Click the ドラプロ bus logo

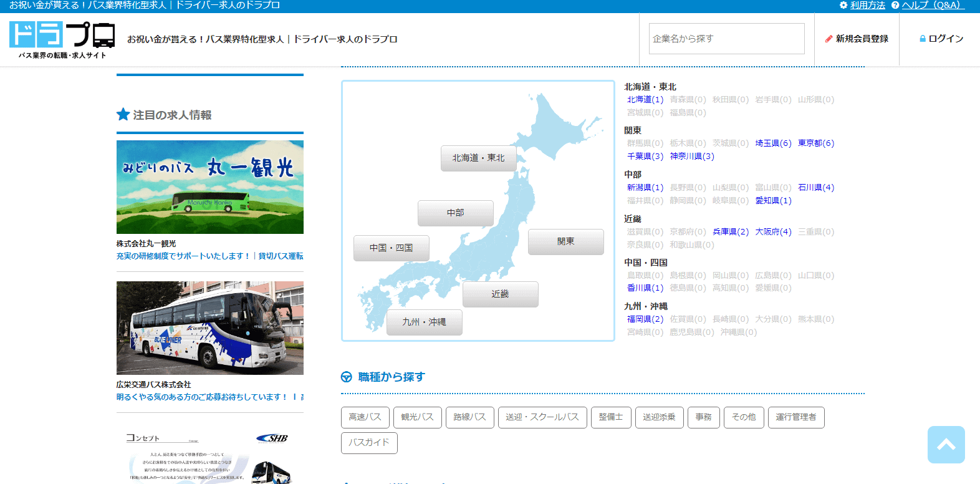click(x=62, y=39)
